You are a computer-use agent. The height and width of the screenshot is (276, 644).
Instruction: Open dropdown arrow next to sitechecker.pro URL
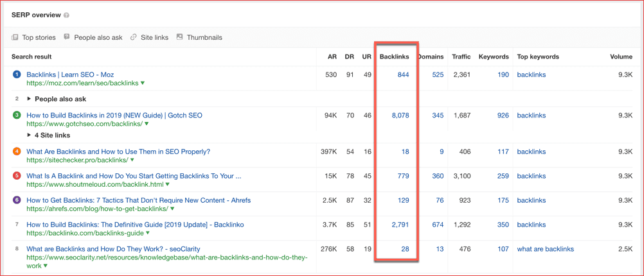[132, 160]
